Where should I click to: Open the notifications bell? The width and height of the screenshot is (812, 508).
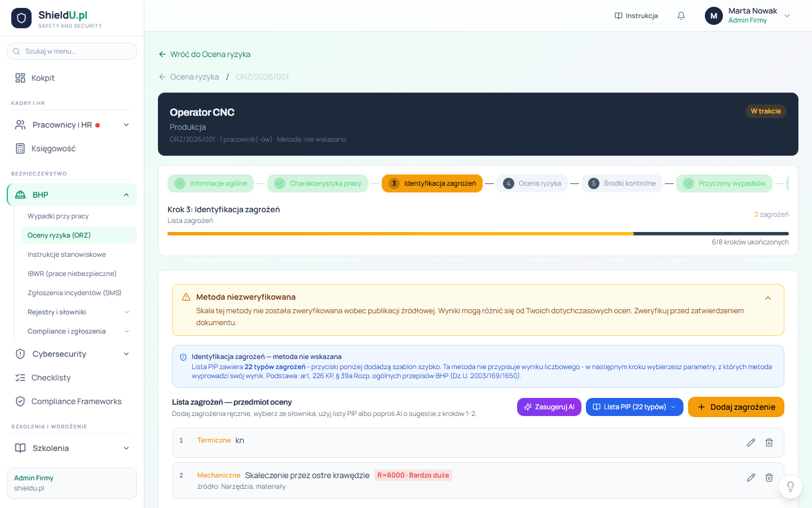pos(681,16)
